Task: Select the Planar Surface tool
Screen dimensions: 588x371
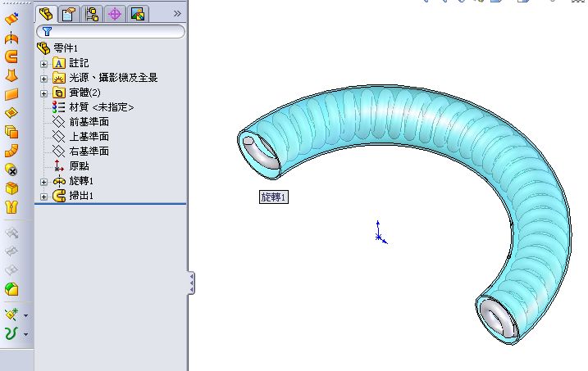Action: 11,94
